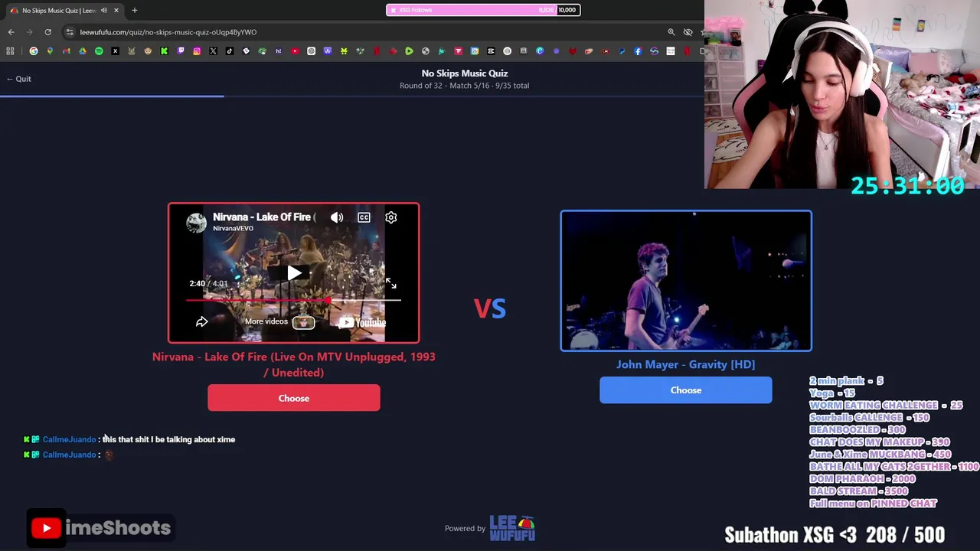Open the green Kick bookmark
The width and height of the screenshot is (980, 551).
click(164, 51)
